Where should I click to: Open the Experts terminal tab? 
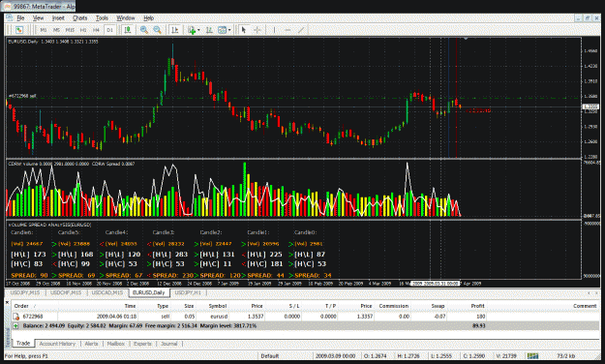pos(142,344)
